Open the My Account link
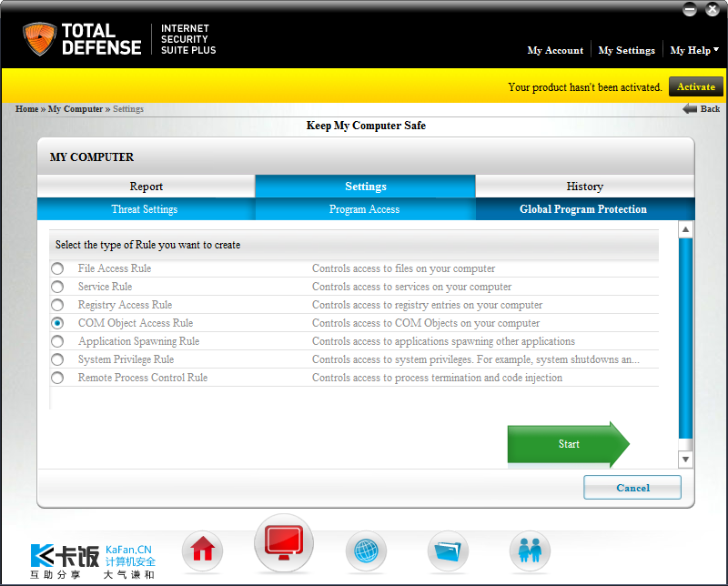The image size is (728, 586). point(555,50)
